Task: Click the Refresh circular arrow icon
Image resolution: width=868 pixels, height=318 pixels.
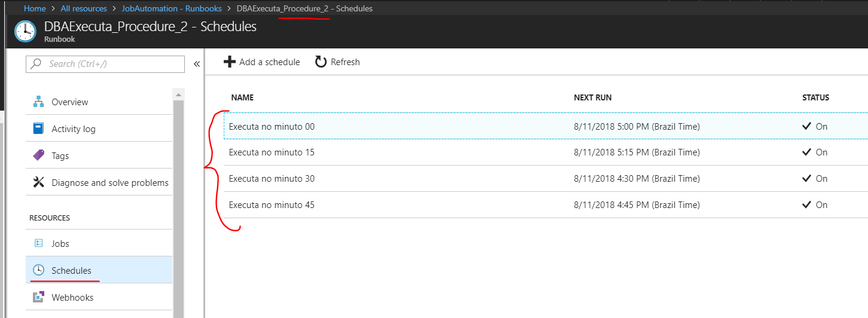Action: 321,62
